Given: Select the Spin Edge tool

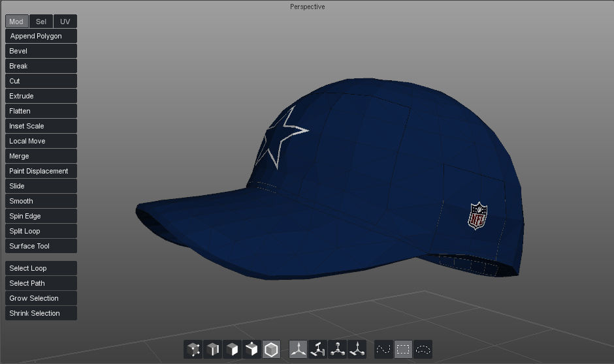Looking at the screenshot, I should pos(41,216).
